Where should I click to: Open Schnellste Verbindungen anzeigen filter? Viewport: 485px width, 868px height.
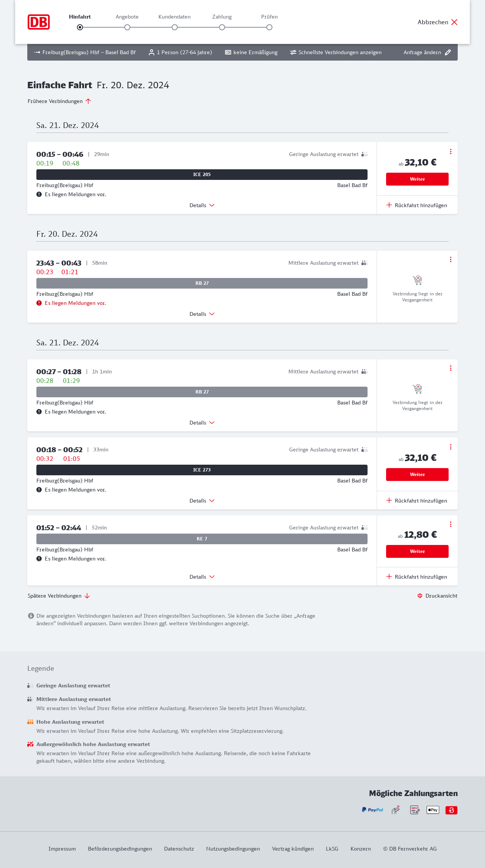336,52
